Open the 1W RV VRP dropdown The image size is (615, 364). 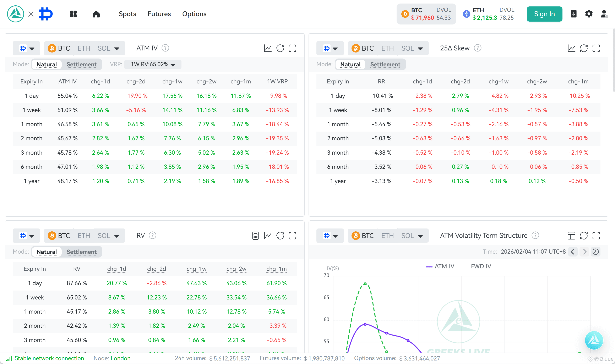tap(153, 64)
